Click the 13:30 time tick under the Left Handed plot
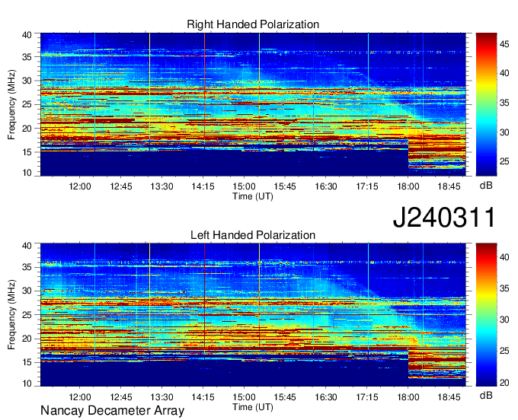518x420 pixels. click(161, 397)
